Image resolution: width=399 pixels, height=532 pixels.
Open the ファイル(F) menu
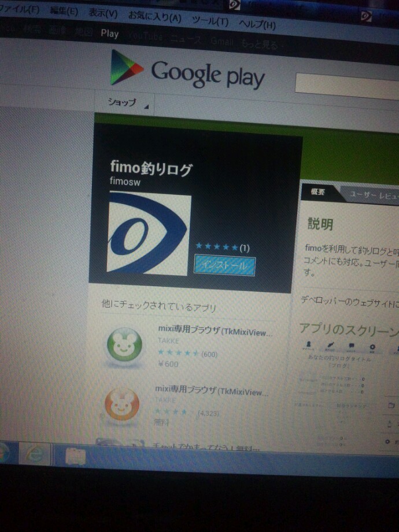pyautogui.click(x=19, y=9)
